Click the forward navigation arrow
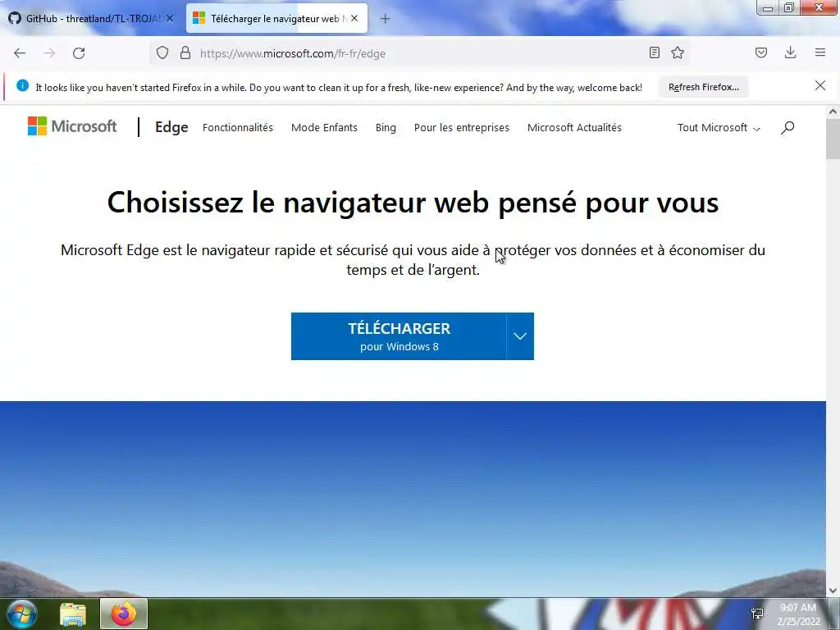Screen dimensions: 840x630 [49, 53]
